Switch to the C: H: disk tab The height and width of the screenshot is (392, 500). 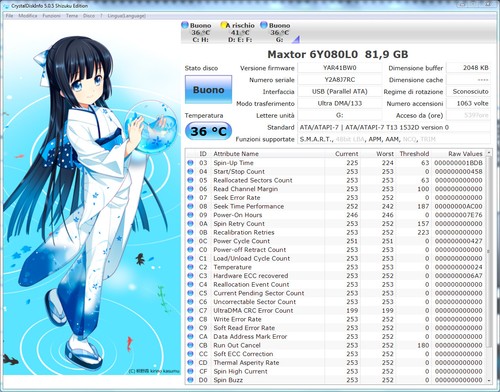(197, 32)
